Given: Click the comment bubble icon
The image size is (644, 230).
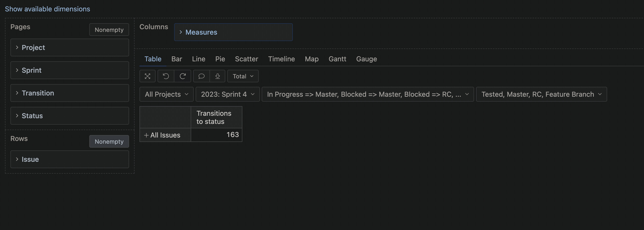Looking at the screenshot, I should point(201,76).
